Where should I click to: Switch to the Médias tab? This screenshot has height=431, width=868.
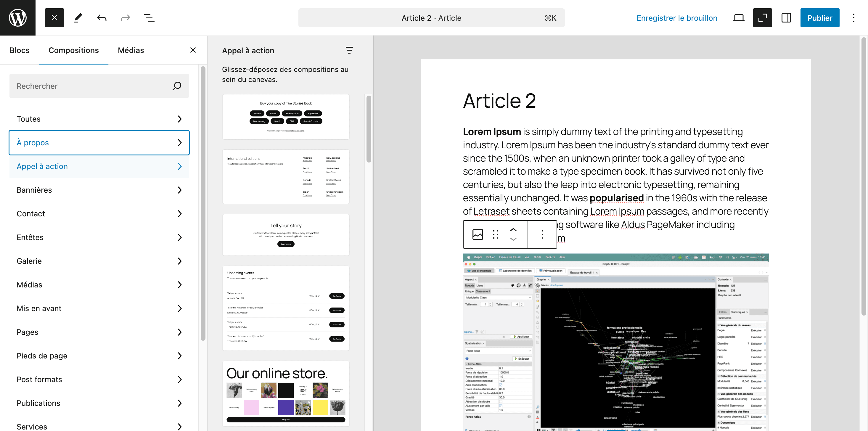point(131,50)
